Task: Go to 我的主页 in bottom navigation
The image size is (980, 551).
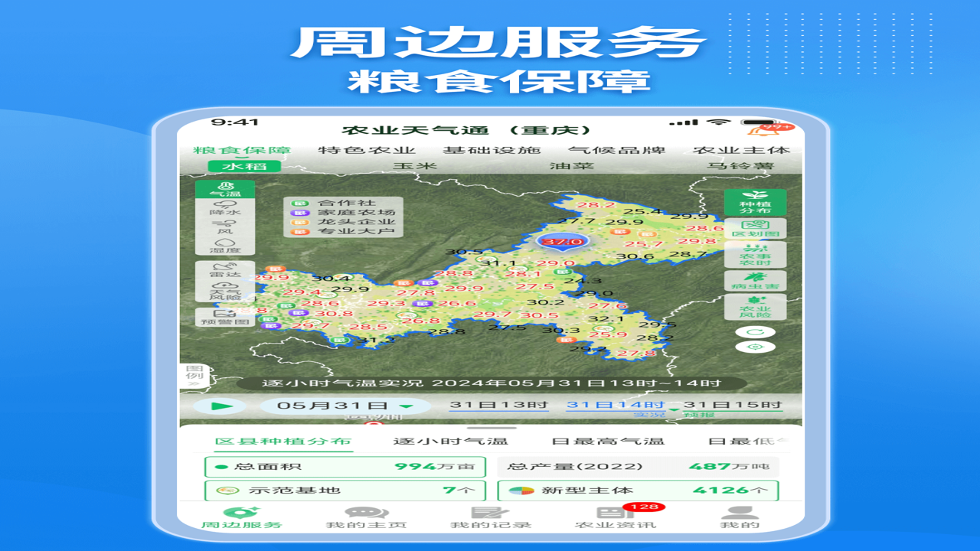Action: (366, 518)
